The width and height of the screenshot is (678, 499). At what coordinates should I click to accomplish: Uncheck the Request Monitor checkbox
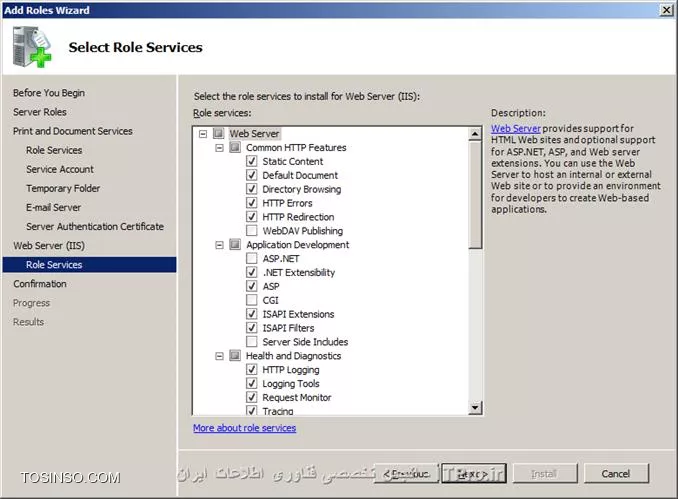coord(252,397)
